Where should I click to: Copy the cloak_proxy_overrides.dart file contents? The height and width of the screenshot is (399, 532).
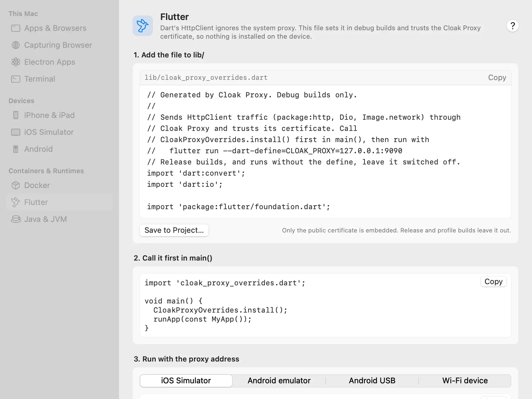pyautogui.click(x=497, y=78)
